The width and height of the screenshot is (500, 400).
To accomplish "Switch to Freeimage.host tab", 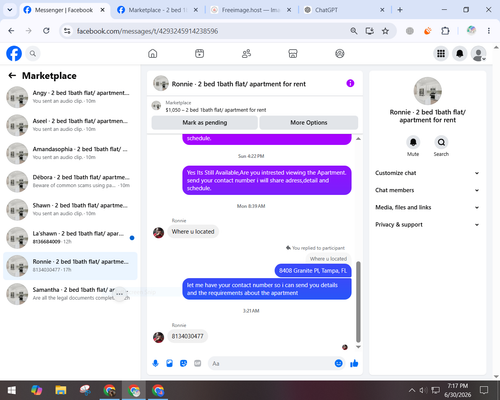I will point(251,10).
